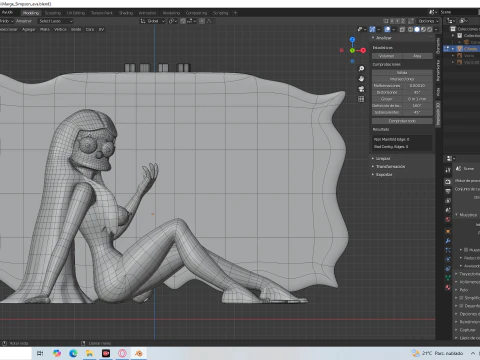Screen dimensions: 480x360
Task: Open the World properties tab icon
Action: coord(448,219)
